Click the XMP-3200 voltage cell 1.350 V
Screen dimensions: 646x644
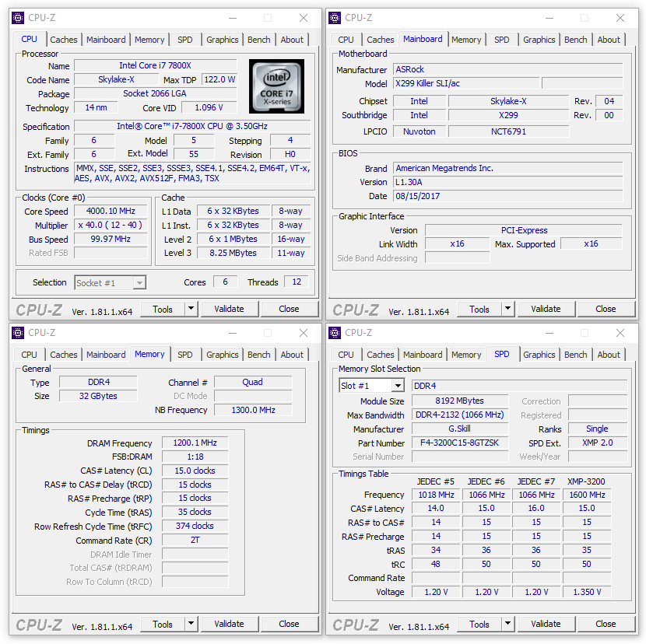(x=587, y=592)
